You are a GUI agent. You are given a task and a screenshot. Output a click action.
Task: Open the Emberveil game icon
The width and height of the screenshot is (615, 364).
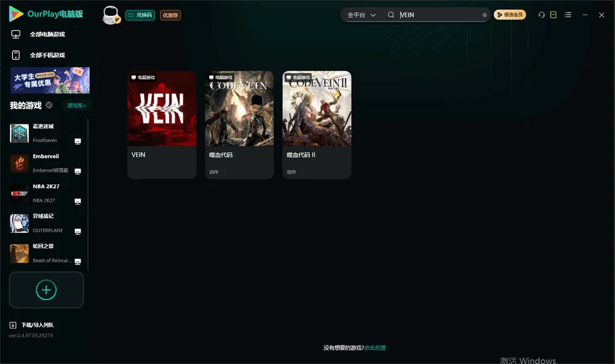pyautogui.click(x=19, y=163)
